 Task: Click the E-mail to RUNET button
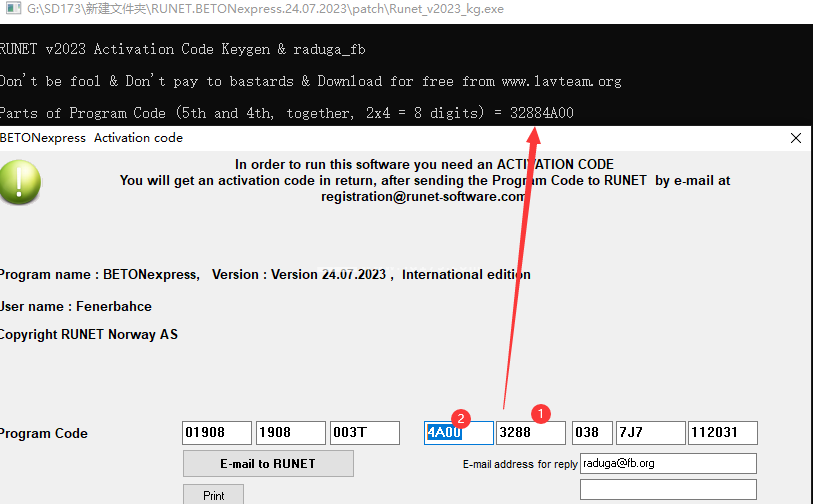[x=268, y=464]
